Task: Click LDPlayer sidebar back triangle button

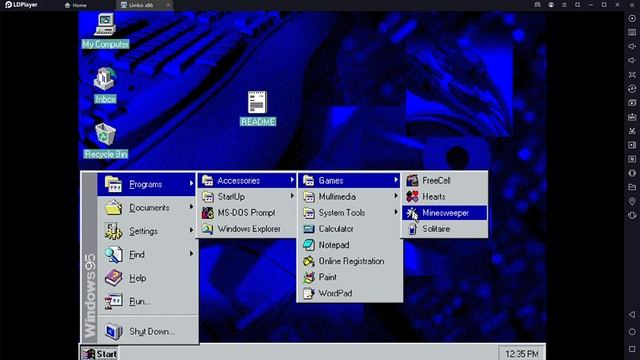Action: pyautogui.click(x=632, y=314)
